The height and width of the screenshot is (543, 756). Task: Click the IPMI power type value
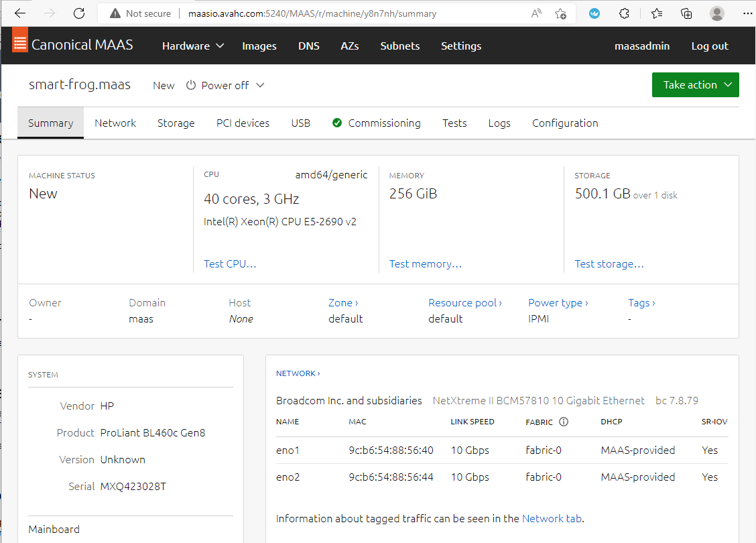pyautogui.click(x=539, y=318)
